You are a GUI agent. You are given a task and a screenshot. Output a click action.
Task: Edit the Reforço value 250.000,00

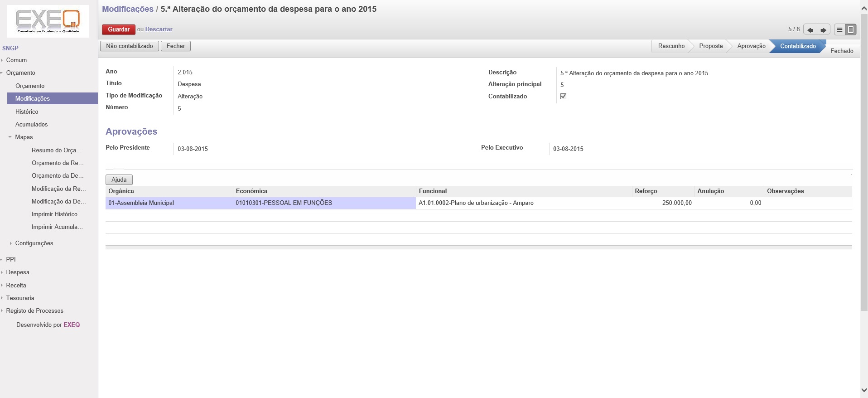[676, 203]
